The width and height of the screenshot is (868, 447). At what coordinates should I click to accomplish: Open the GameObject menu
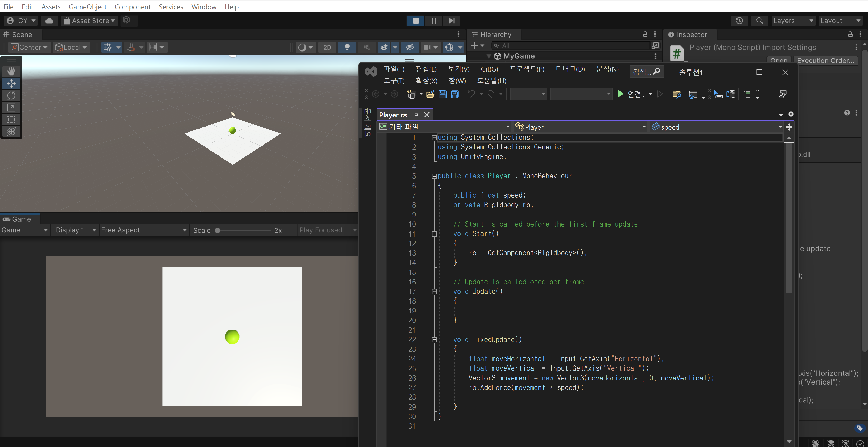click(x=87, y=7)
